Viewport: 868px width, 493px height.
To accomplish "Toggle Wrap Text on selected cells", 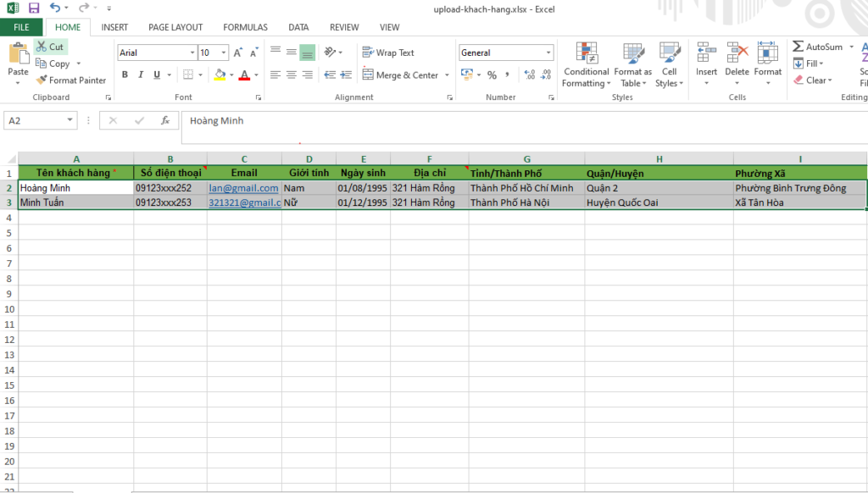I will pos(388,53).
